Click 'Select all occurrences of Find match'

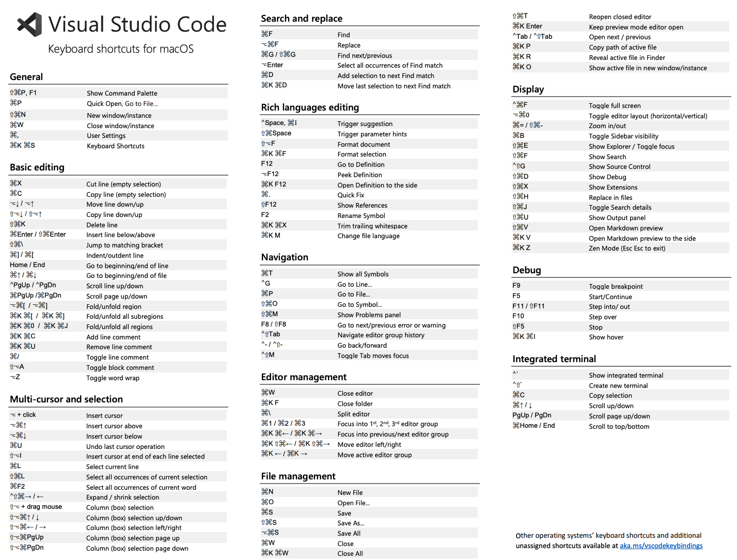pyautogui.click(x=390, y=66)
